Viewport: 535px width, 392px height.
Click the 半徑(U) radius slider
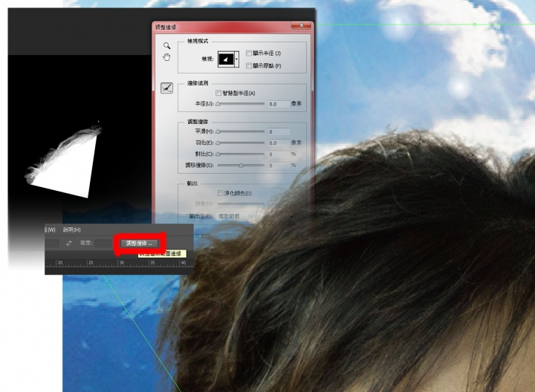pyautogui.click(x=241, y=104)
